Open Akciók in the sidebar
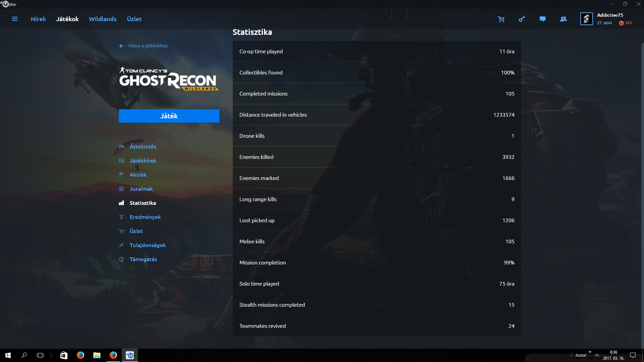The width and height of the screenshot is (644, 362). [138, 175]
